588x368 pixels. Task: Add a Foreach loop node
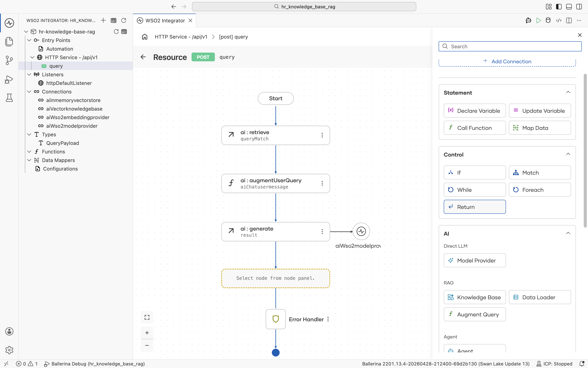click(540, 190)
